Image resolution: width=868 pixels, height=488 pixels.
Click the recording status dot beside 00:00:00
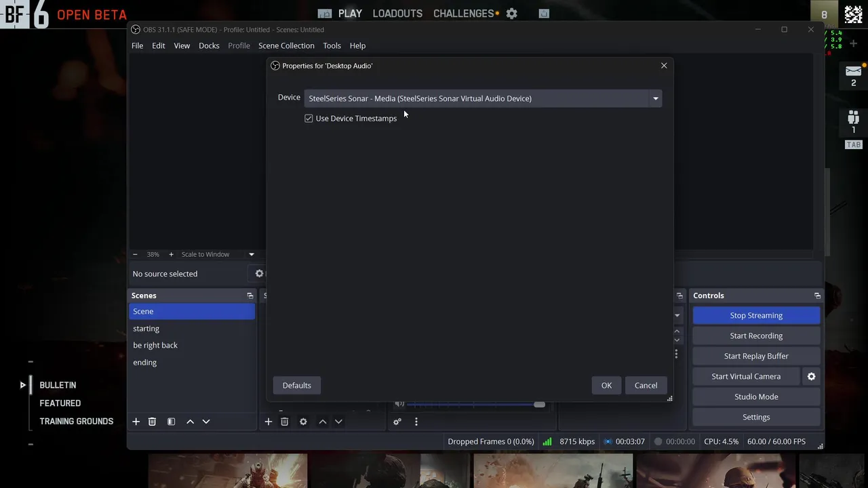658,441
